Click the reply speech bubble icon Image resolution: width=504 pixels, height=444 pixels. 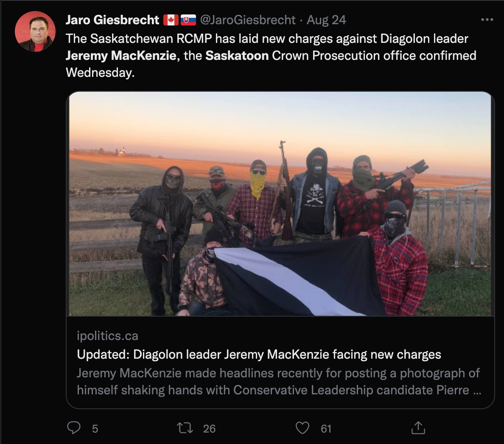coord(74,428)
